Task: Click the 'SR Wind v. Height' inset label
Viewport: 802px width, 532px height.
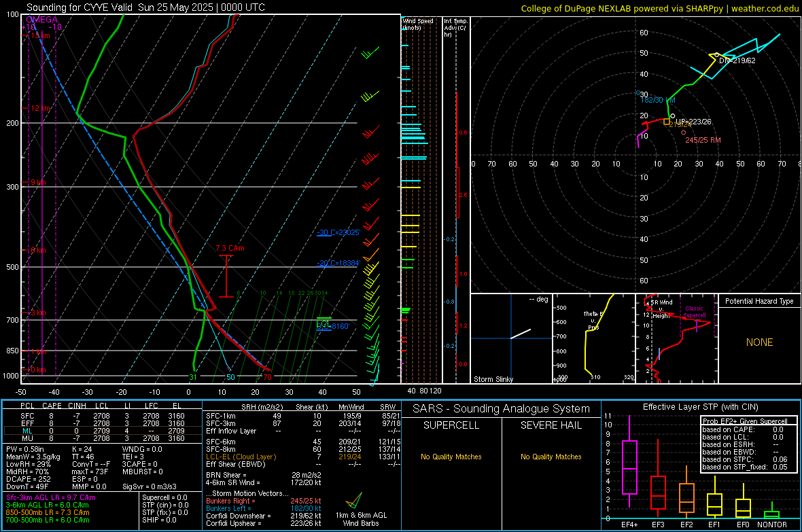Action: point(661,309)
